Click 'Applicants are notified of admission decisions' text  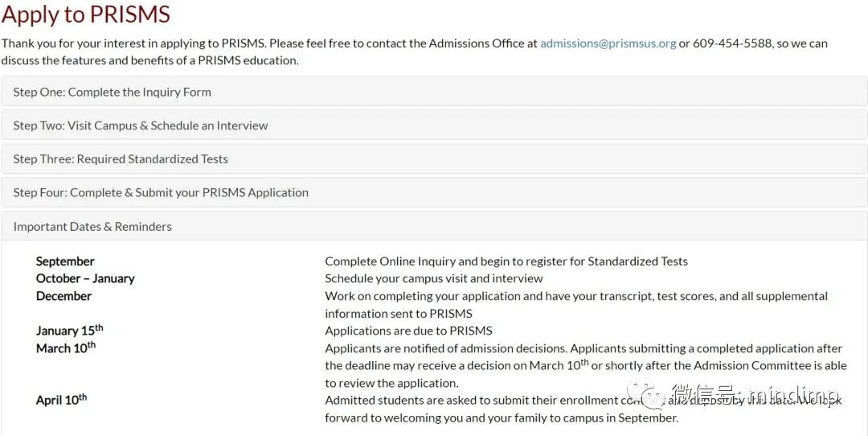[445, 348]
